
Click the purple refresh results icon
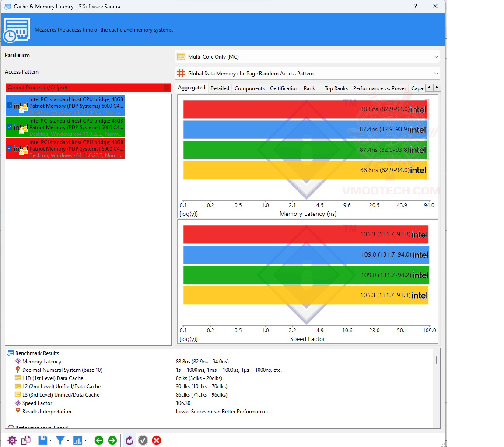129,440
